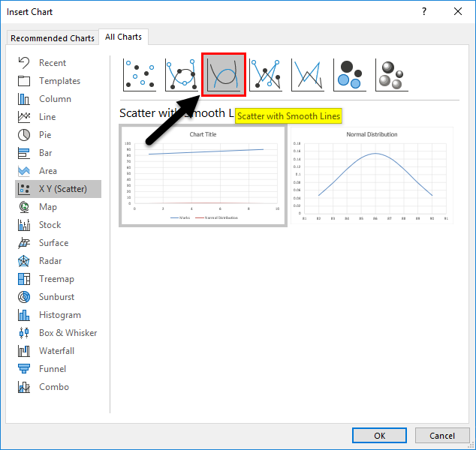Select the Bubble chart subtype icon
Image resolution: width=476 pixels, height=450 pixels.
click(x=350, y=75)
